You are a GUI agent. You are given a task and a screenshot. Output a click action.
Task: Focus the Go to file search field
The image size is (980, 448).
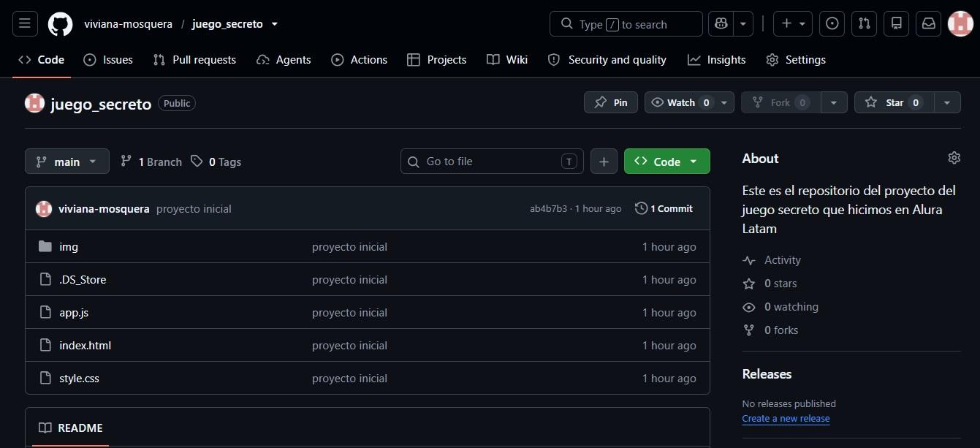click(492, 162)
